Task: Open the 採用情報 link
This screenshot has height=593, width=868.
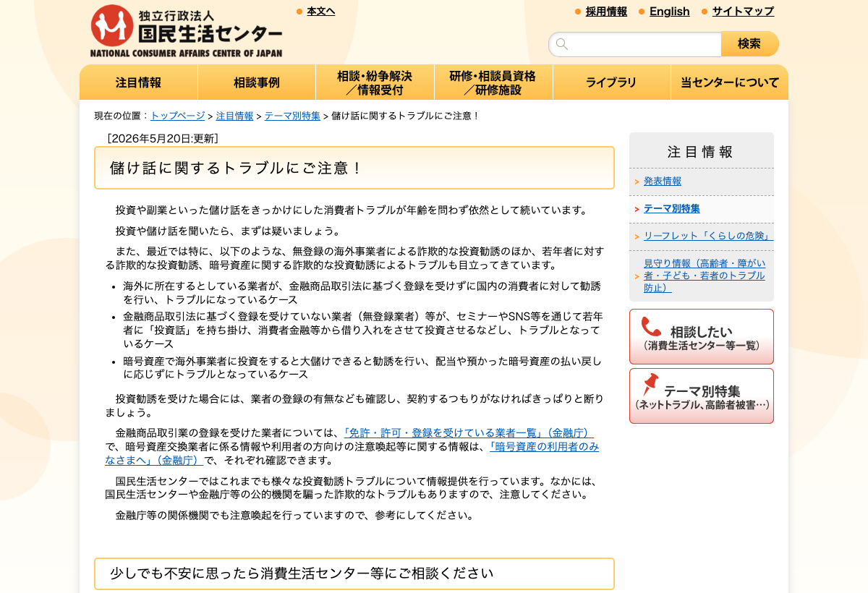Action: (x=606, y=12)
